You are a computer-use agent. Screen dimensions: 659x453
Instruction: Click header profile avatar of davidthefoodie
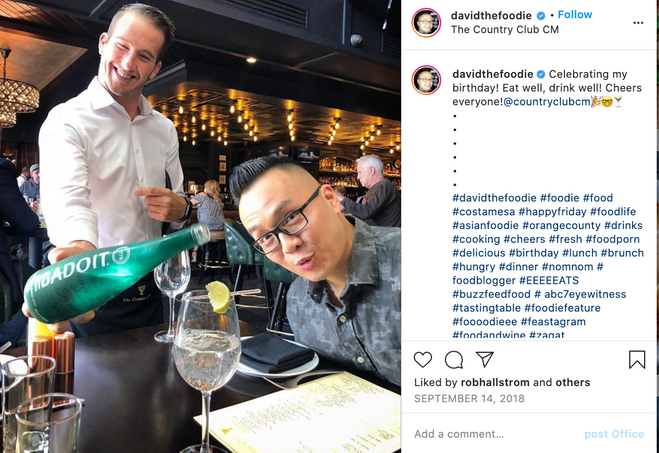click(426, 23)
